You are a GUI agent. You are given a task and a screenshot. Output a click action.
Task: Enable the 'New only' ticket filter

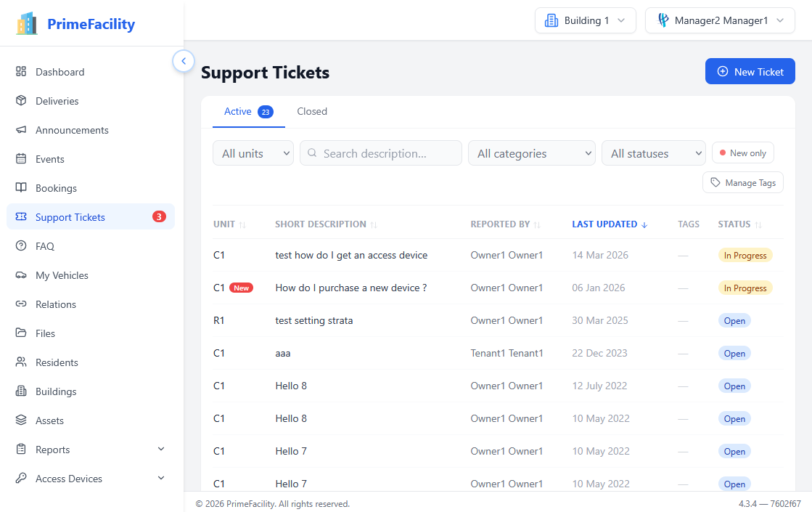(x=742, y=153)
